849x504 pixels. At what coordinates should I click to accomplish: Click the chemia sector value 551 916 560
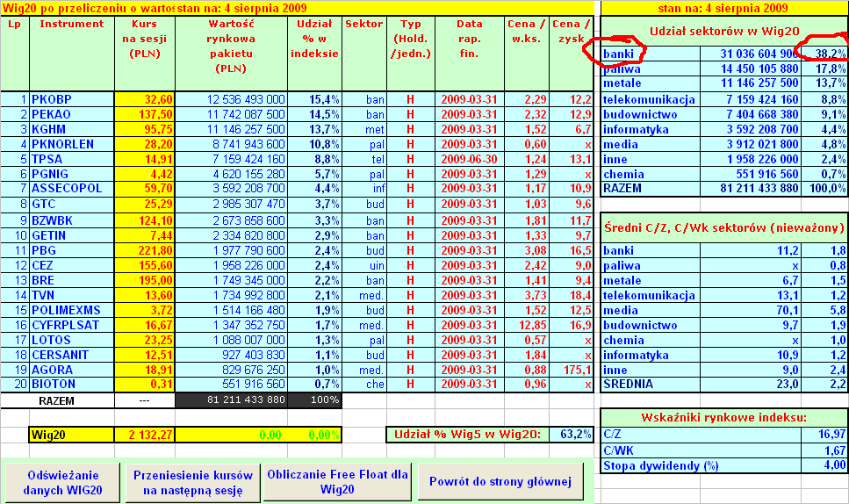751,174
